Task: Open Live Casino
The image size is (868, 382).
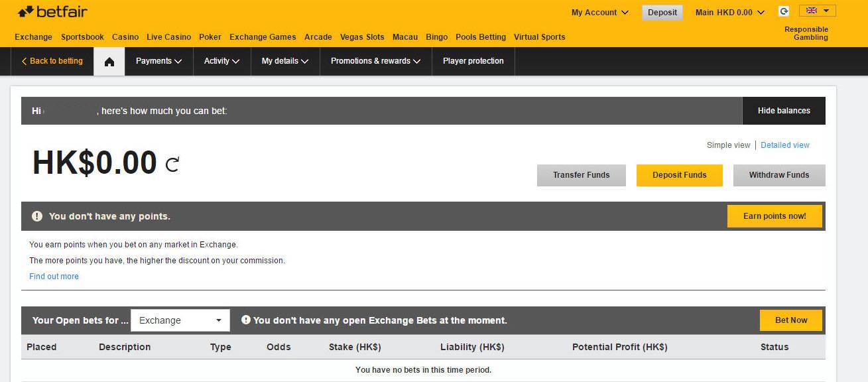Action: point(169,37)
